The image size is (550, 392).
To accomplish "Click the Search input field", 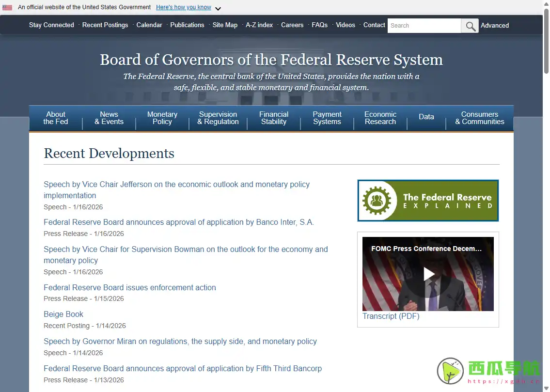I will (424, 26).
